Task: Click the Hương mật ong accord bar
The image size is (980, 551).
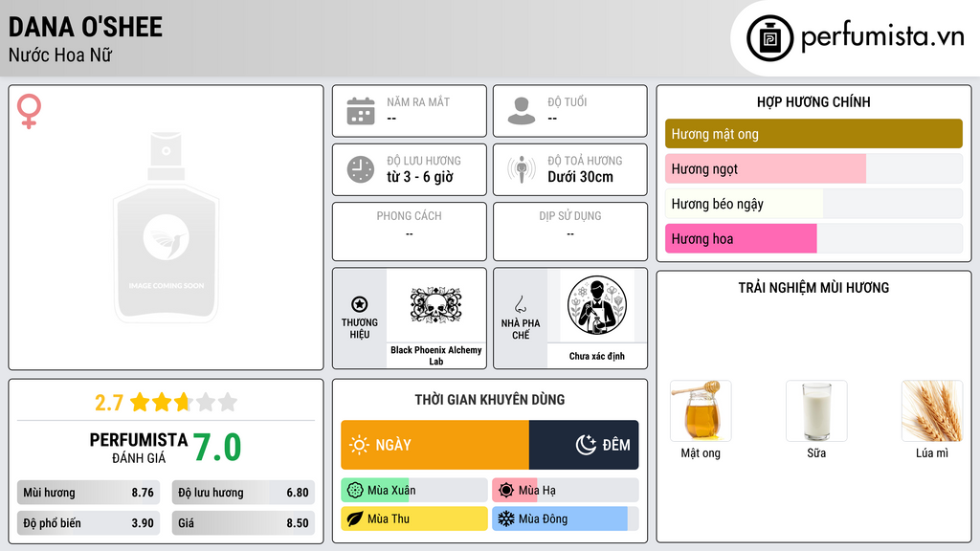Action: 813,134
